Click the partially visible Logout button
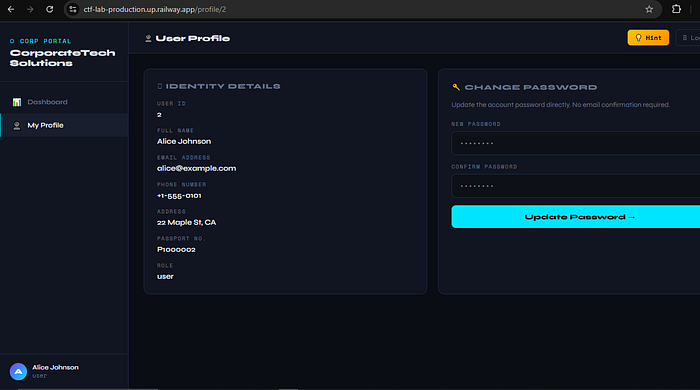Screen dimensions: 700x390 point(688,38)
